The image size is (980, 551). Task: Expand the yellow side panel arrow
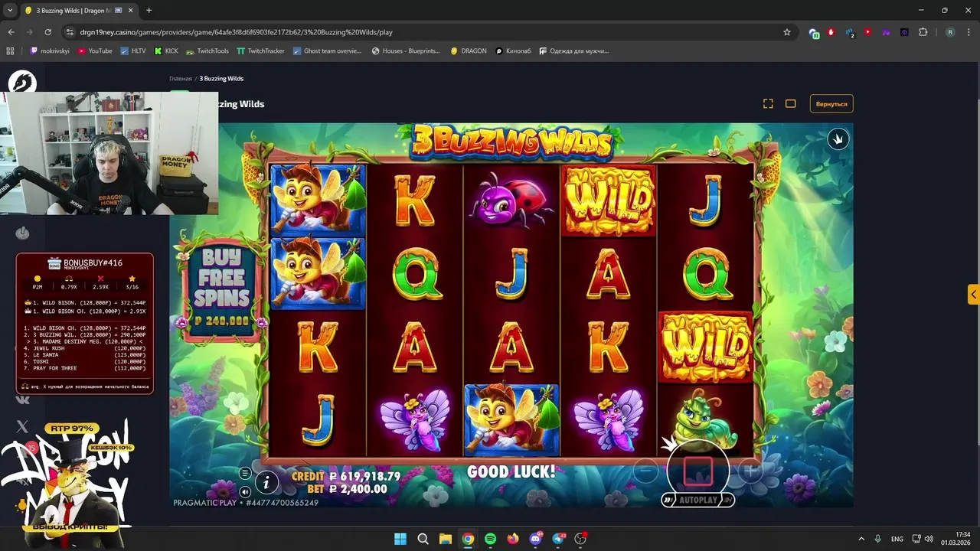(x=973, y=295)
